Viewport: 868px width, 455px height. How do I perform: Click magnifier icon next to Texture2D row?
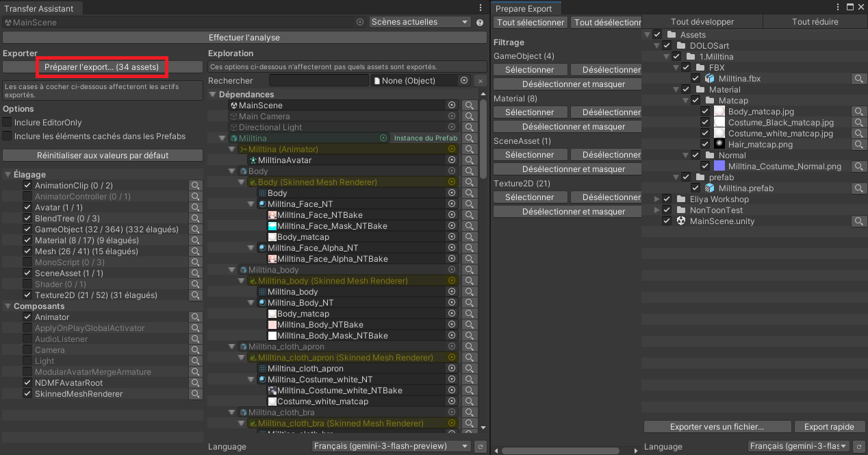[x=196, y=295]
